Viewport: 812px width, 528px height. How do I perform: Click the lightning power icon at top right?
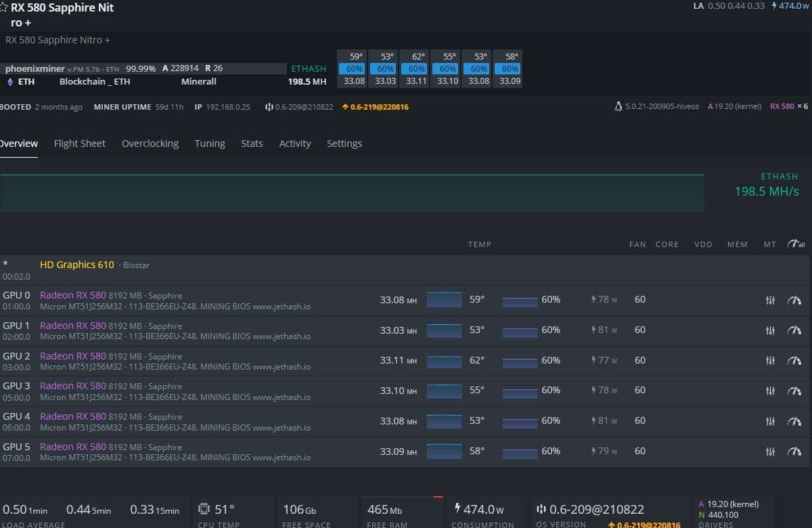[x=774, y=5]
